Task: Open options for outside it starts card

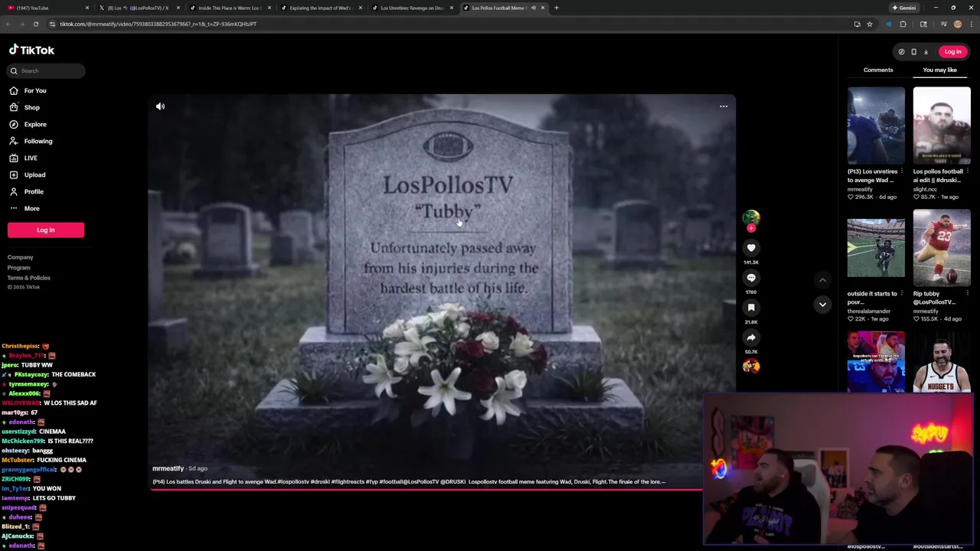Action: coord(901,294)
